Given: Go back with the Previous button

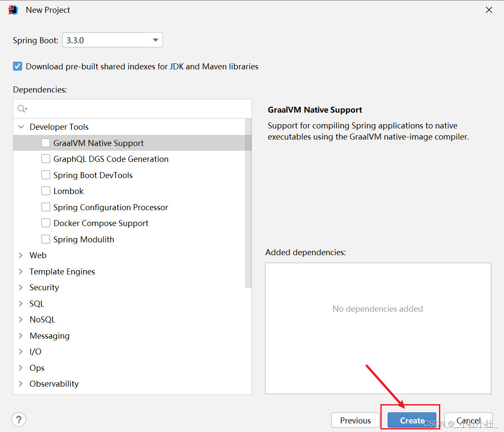Looking at the screenshot, I should pyautogui.click(x=356, y=420).
